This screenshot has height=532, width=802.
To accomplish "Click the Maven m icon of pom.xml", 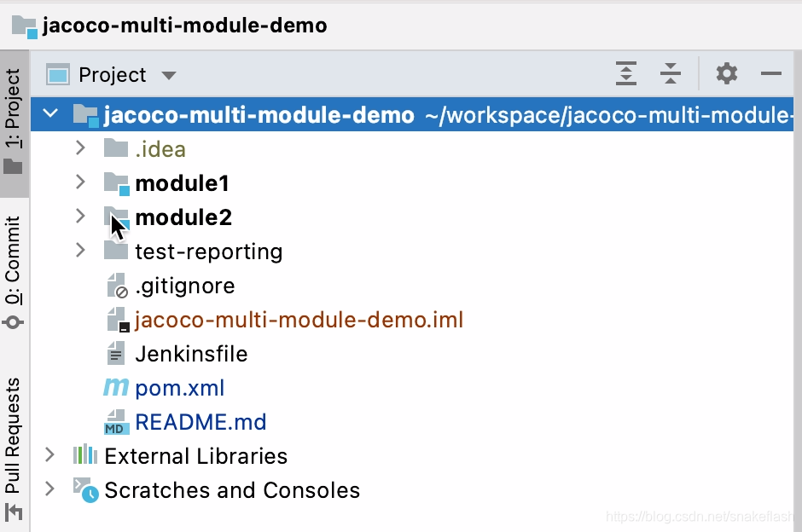I will pos(116,387).
